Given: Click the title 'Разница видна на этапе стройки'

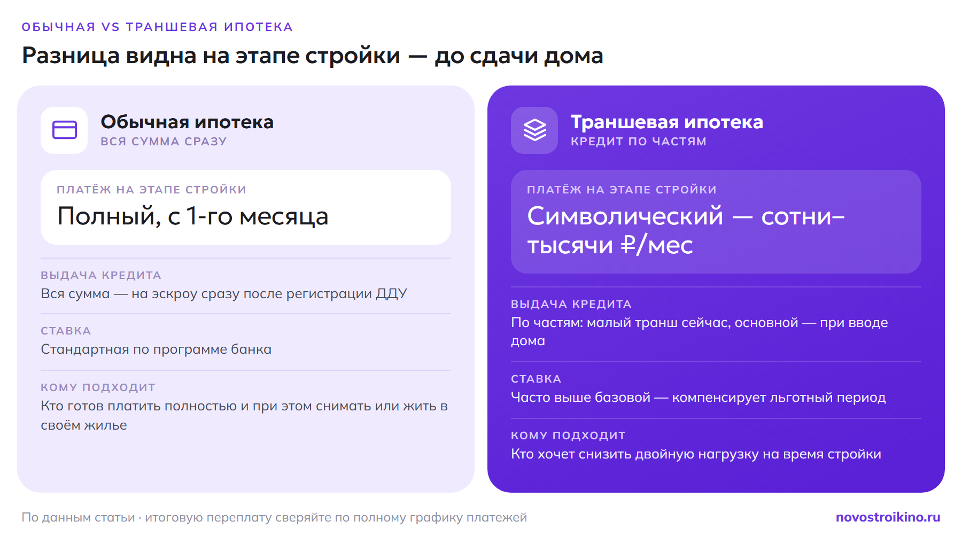Looking at the screenshot, I should 211,56.
